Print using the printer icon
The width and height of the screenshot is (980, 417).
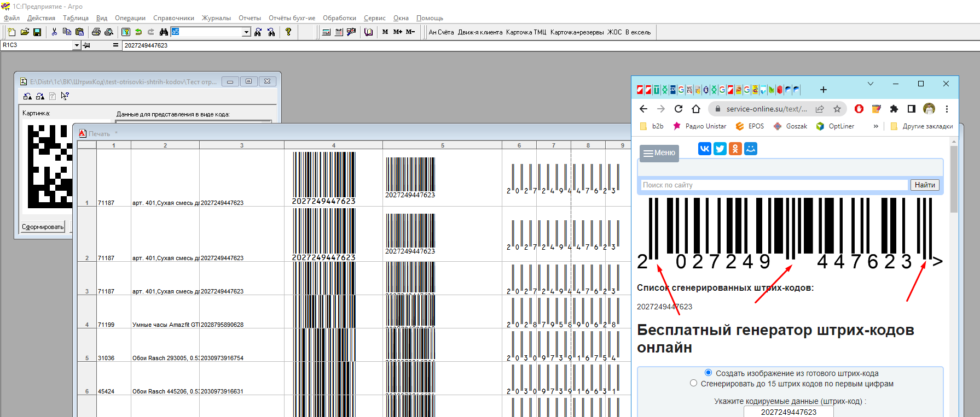pyautogui.click(x=96, y=32)
